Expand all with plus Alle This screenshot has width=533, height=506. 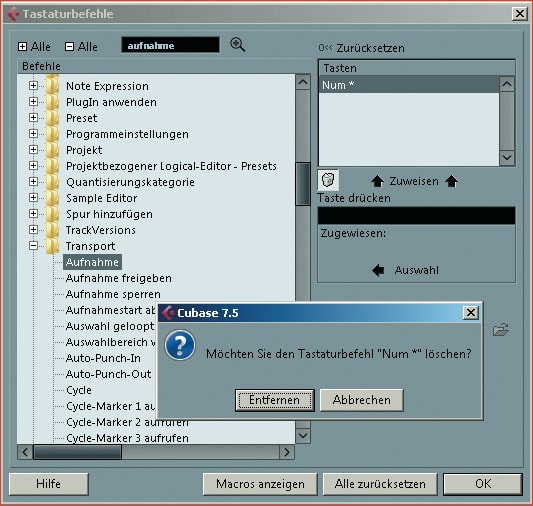(x=34, y=47)
